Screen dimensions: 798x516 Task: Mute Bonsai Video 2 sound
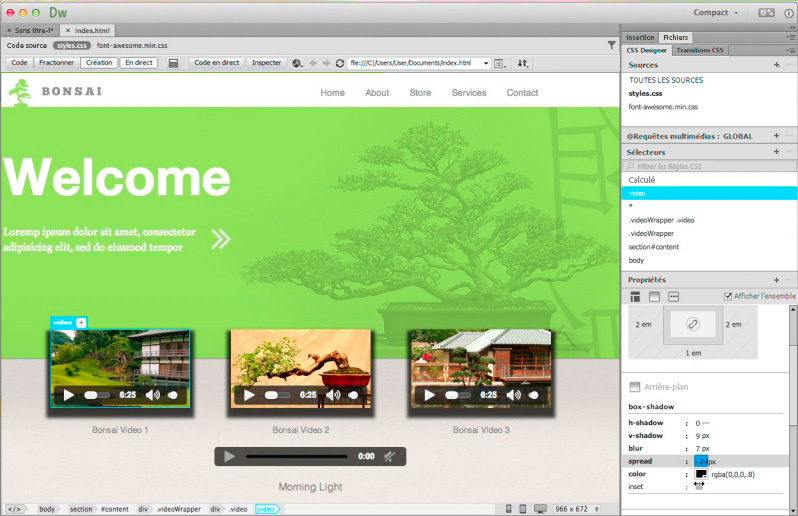pyautogui.click(x=333, y=395)
